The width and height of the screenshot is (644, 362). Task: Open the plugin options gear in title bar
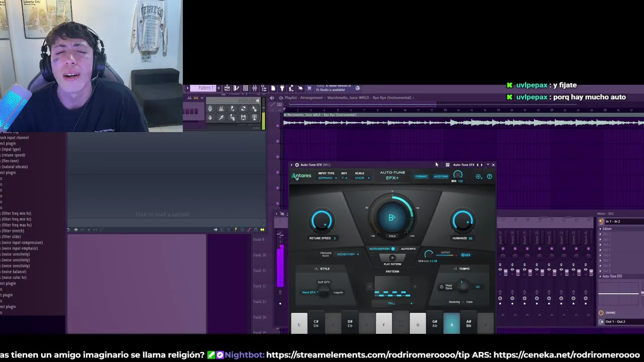click(297, 165)
